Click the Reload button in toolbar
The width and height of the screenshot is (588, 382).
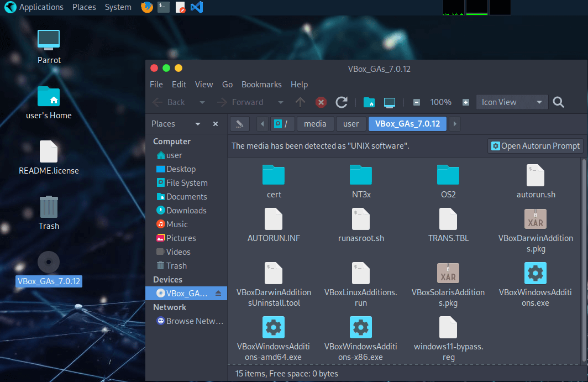tap(342, 102)
